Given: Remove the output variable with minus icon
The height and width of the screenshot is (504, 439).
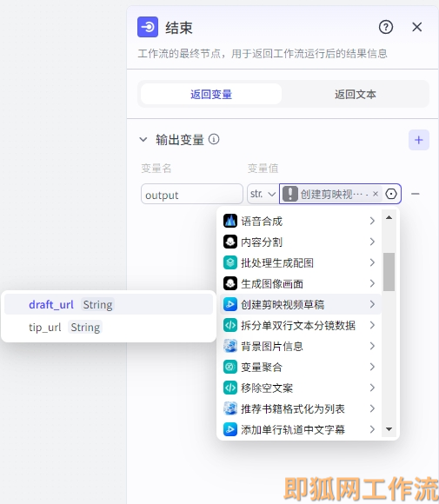Looking at the screenshot, I should tap(416, 194).
